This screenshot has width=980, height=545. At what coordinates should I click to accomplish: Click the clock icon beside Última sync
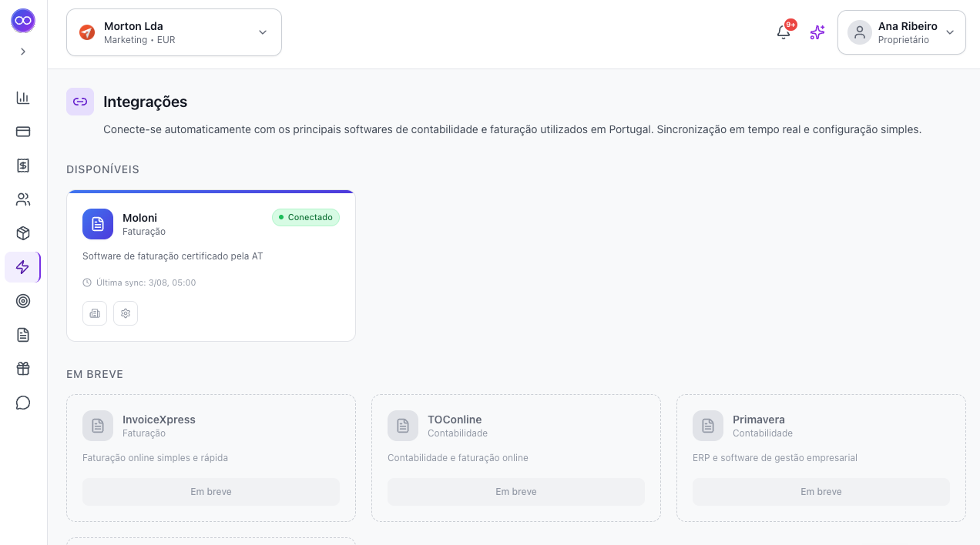[x=87, y=283]
